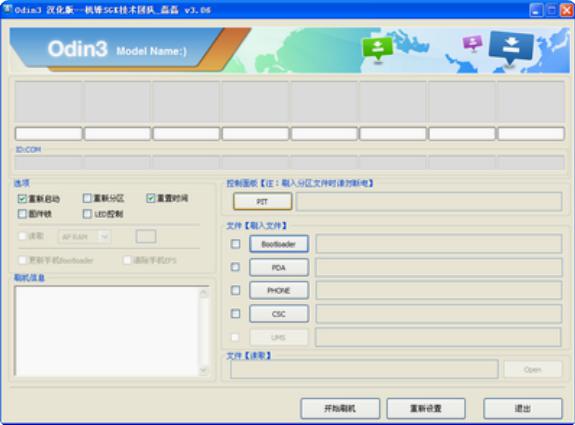Screen dimensions: 575x425
Task: Toggle the 重新启动 auto reboot checkbox
Action: (x=22, y=199)
